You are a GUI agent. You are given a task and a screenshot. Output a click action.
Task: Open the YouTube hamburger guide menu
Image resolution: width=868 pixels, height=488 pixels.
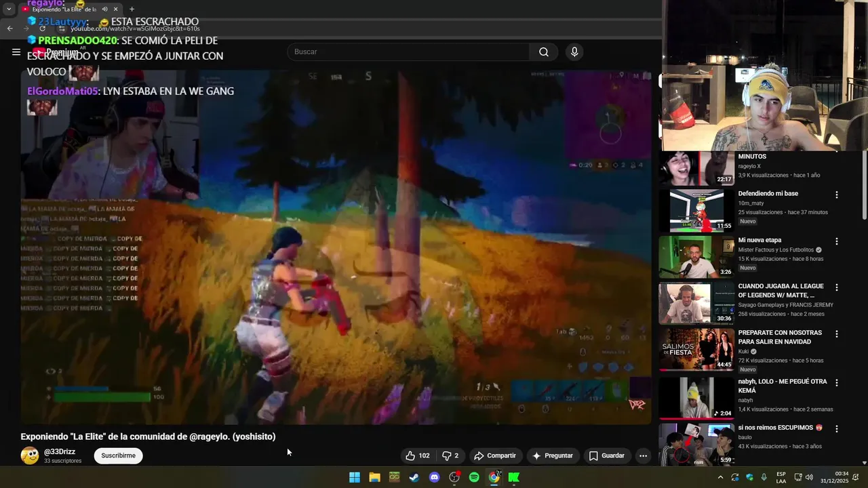coord(16,52)
